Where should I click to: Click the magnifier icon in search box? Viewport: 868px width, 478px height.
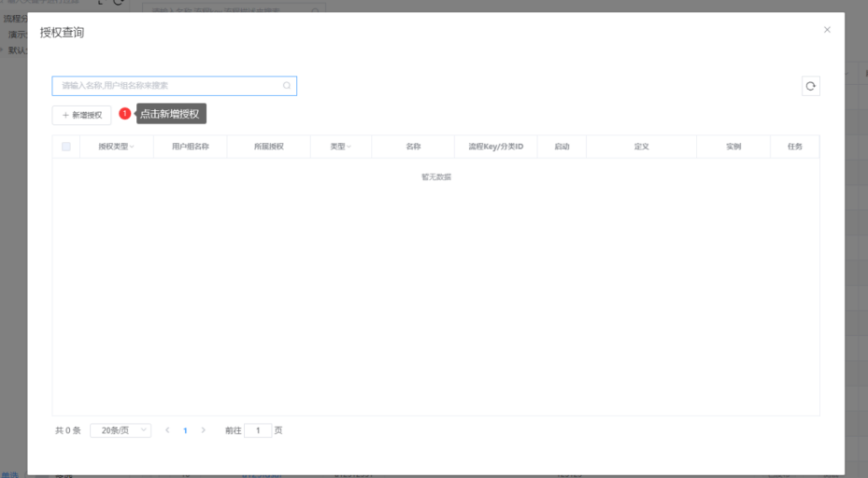[287, 86]
